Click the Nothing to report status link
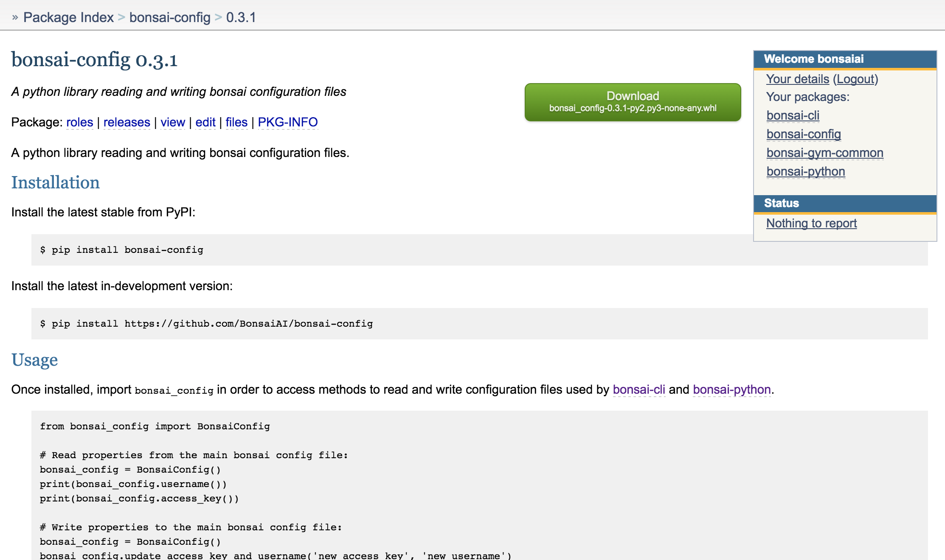Viewport: 945px width, 560px height. pos(812,223)
